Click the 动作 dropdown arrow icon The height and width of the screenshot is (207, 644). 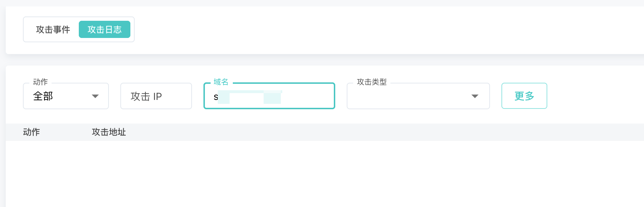(95, 96)
